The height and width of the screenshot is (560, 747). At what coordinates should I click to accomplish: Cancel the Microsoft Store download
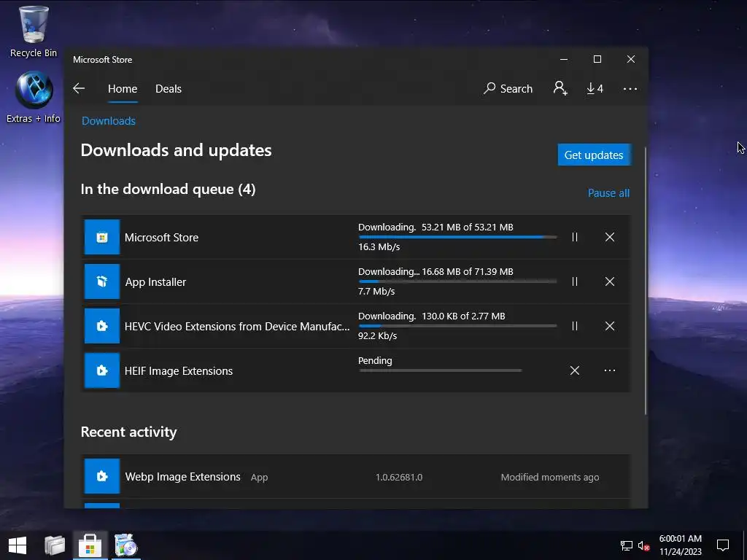(609, 237)
